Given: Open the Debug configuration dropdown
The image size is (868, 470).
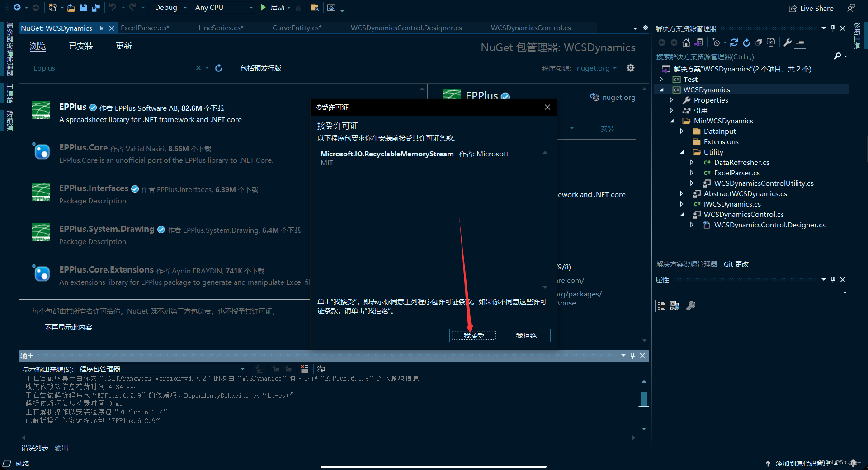Looking at the screenshot, I should point(170,8).
